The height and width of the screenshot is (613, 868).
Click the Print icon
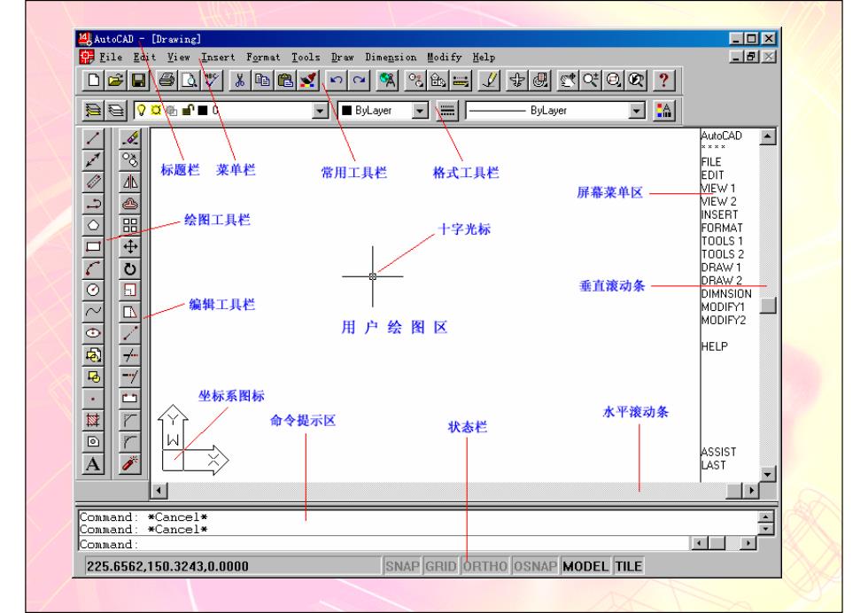tap(167, 81)
